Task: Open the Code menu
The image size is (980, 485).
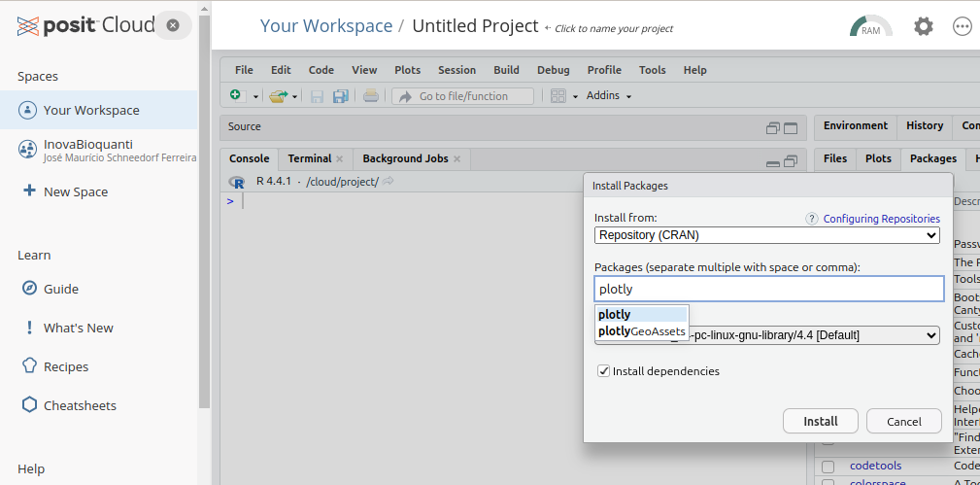Action: 321,70
